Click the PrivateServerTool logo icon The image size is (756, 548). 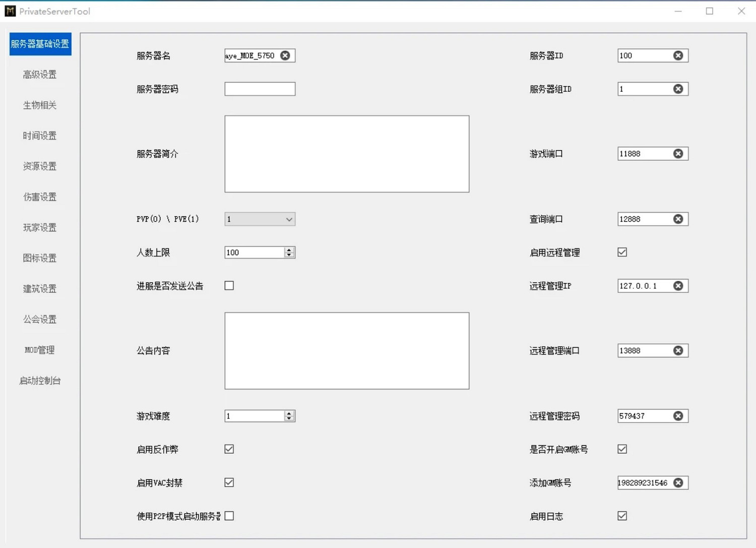pyautogui.click(x=10, y=11)
